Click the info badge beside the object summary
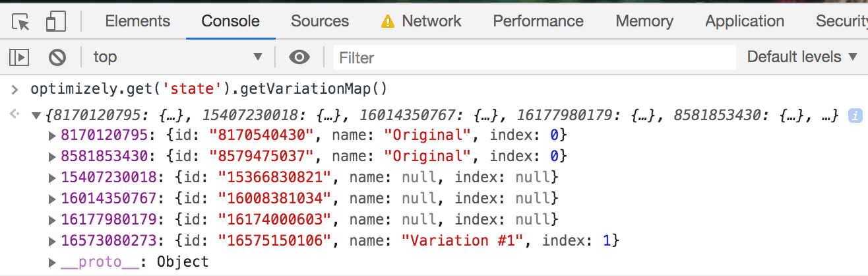The width and height of the screenshot is (868, 276). tap(855, 116)
